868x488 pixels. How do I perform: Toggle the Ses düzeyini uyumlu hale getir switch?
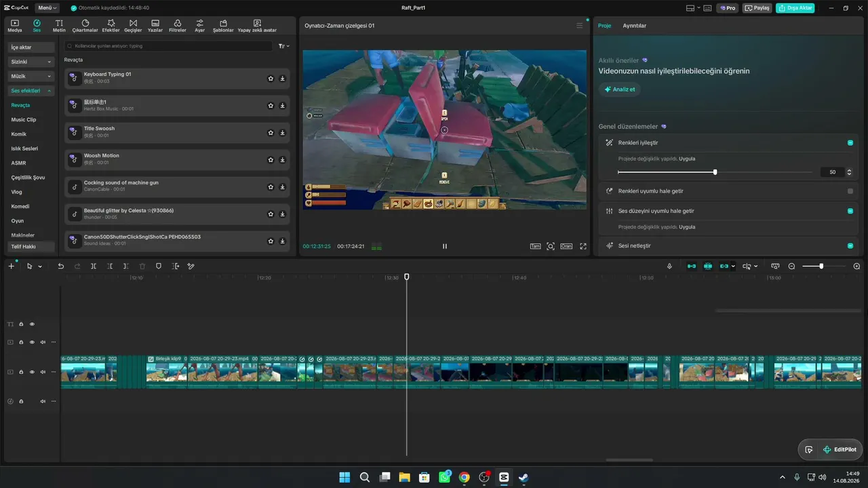850,211
